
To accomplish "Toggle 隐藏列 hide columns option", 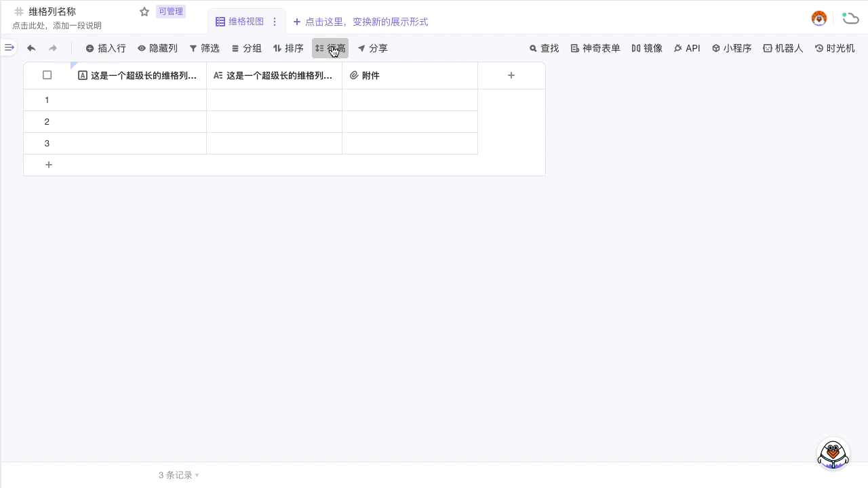I will [157, 48].
